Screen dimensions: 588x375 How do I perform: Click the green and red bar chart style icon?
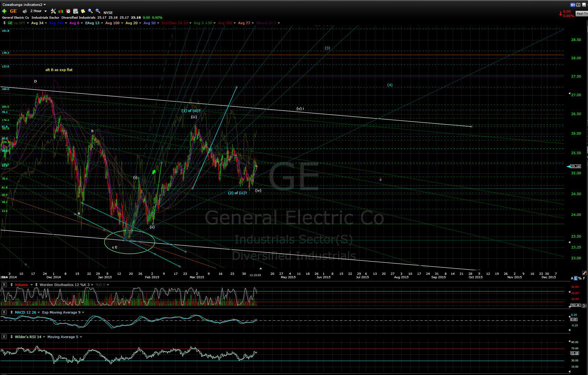pos(61,11)
